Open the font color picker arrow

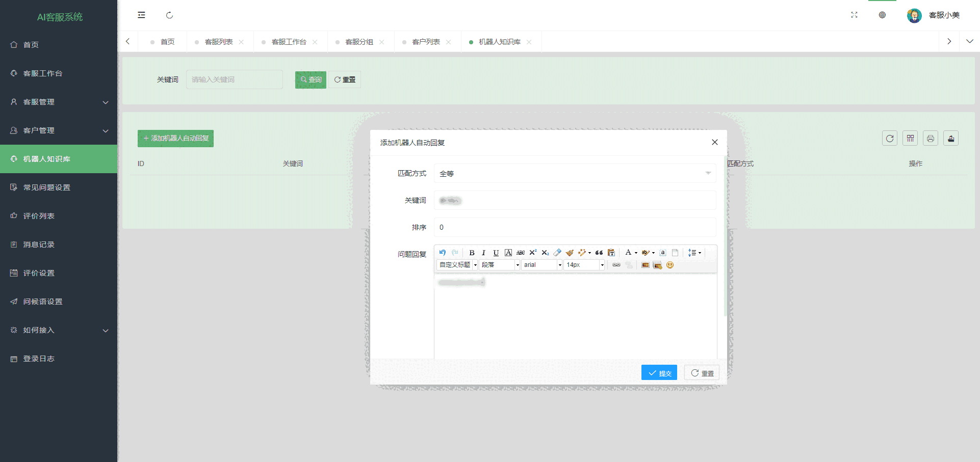click(x=636, y=253)
